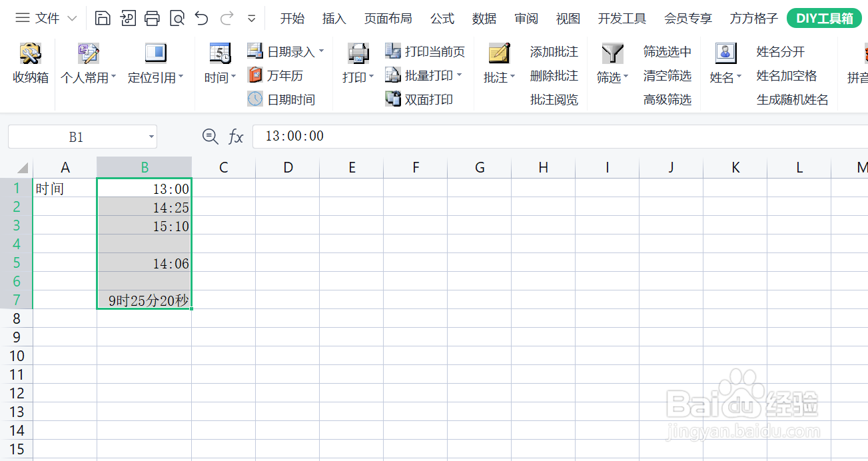Click the 日期录入 icon
This screenshot has height=461, width=868.
(x=255, y=51)
